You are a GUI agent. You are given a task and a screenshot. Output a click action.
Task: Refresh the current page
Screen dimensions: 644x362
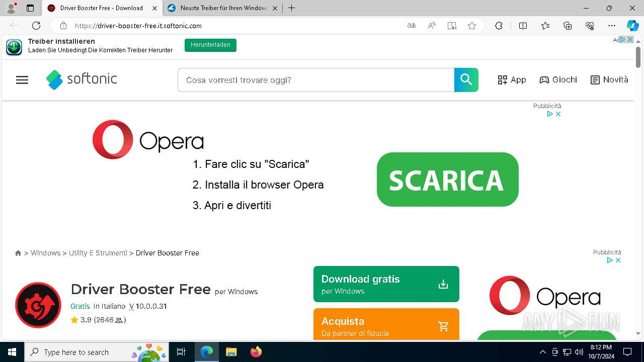36,26
